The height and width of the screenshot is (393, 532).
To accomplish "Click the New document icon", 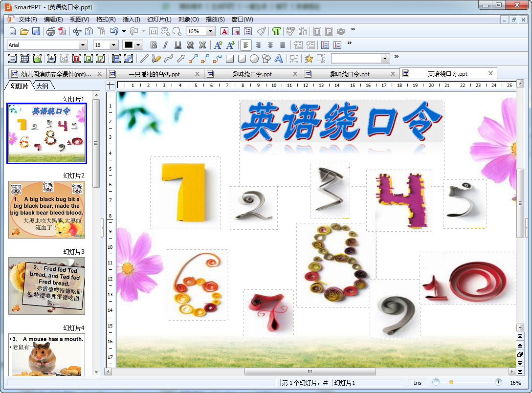I will pyautogui.click(x=13, y=32).
